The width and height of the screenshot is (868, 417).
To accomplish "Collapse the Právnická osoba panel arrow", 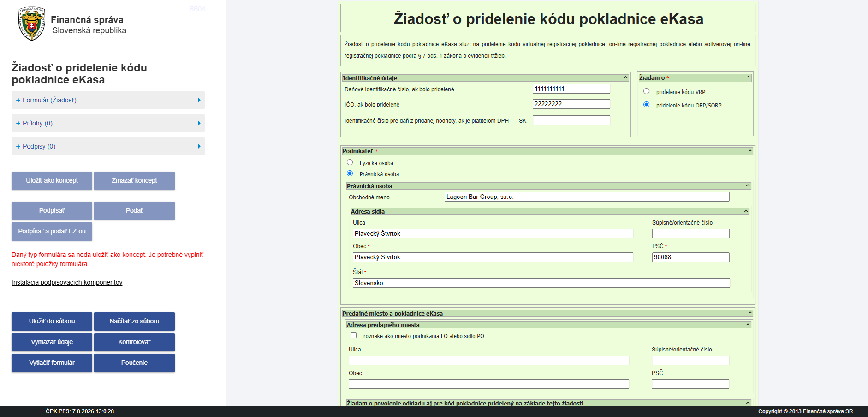I will [x=748, y=185].
